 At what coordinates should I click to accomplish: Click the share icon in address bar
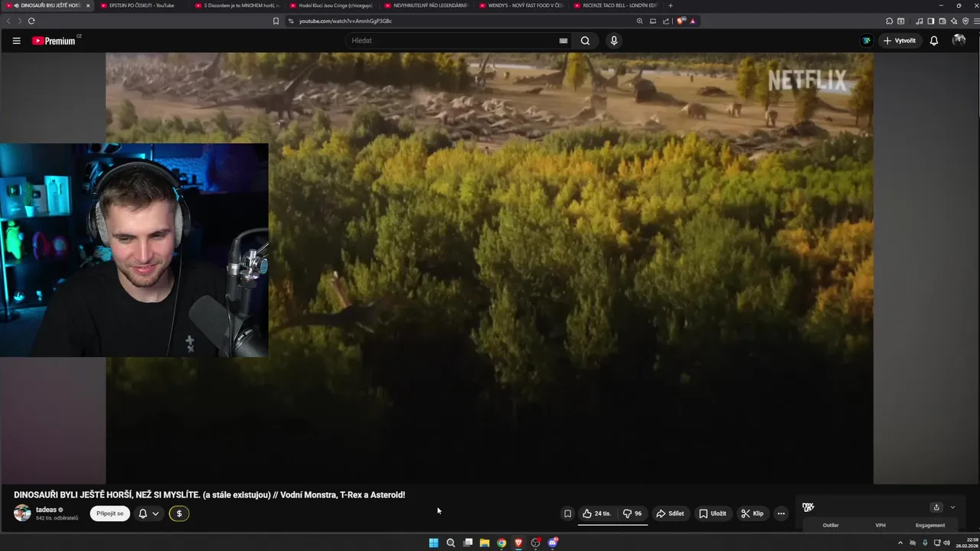[x=666, y=21]
